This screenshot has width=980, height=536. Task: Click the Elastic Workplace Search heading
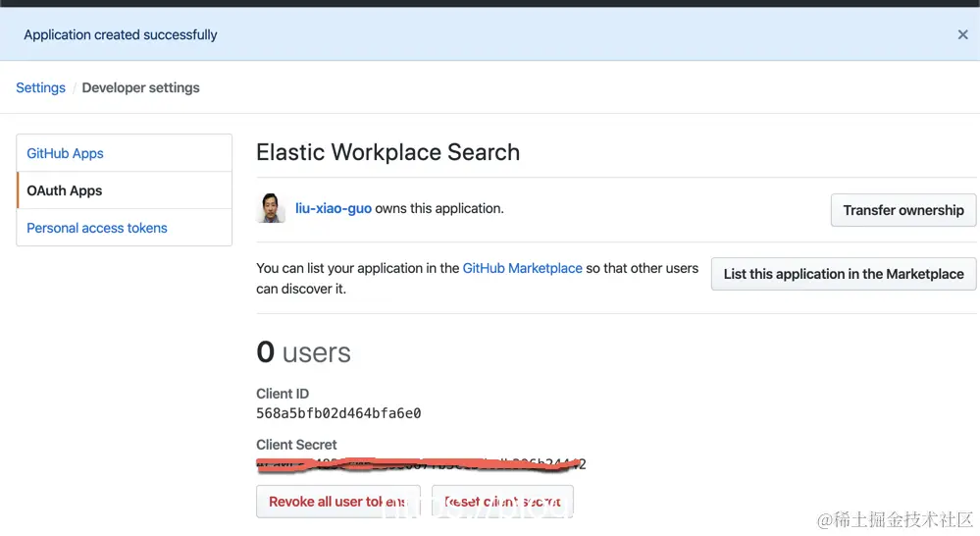pyautogui.click(x=388, y=152)
